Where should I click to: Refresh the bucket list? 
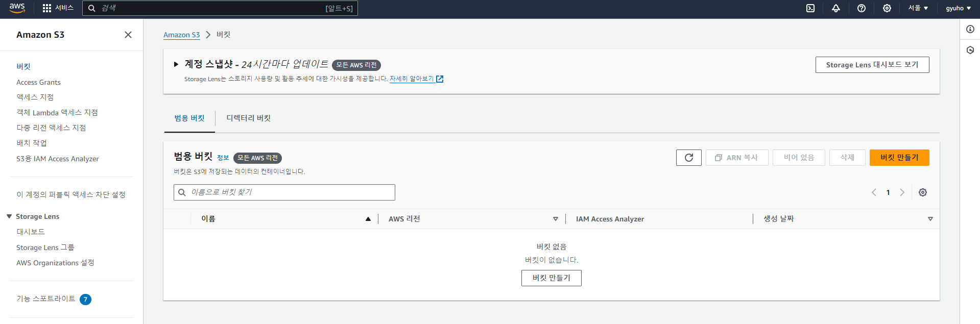(689, 158)
